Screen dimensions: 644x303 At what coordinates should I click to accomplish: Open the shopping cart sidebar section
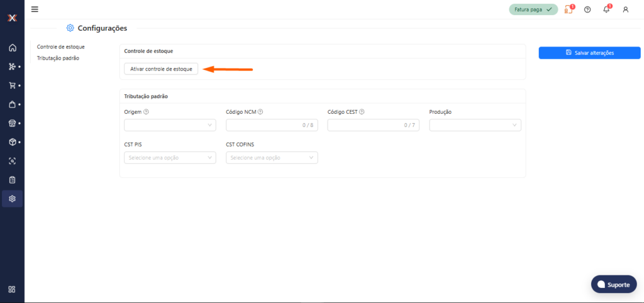[12, 85]
